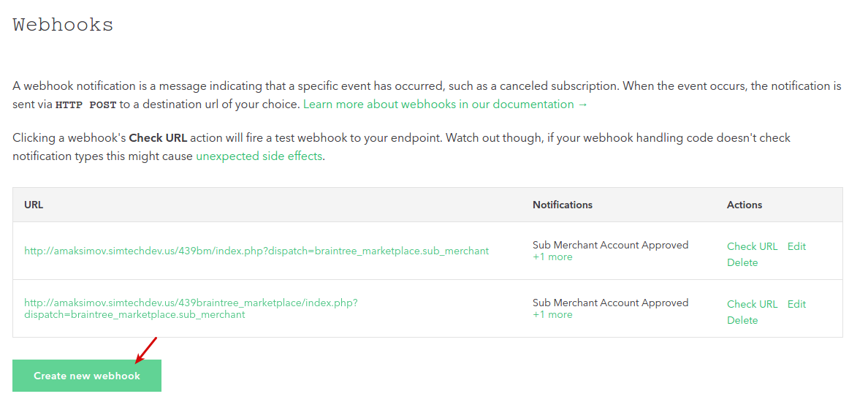Open the webhooks documentation link
The height and width of the screenshot is (410, 868).
(445, 105)
